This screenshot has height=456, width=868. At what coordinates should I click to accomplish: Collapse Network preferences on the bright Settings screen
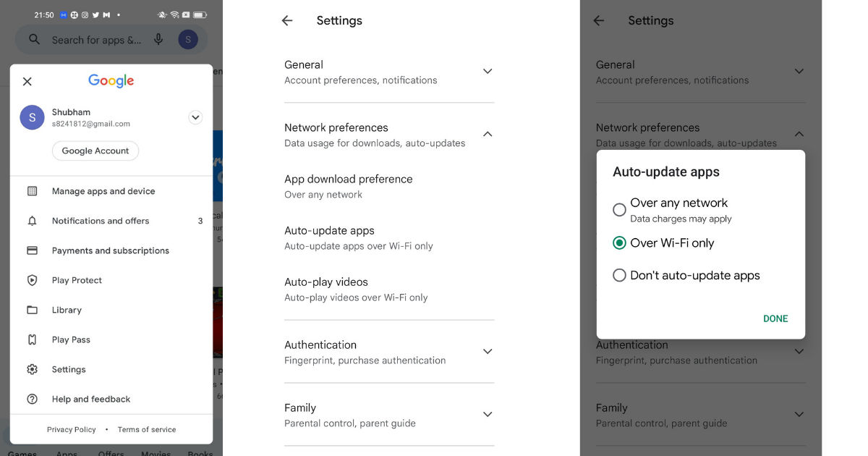488,134
